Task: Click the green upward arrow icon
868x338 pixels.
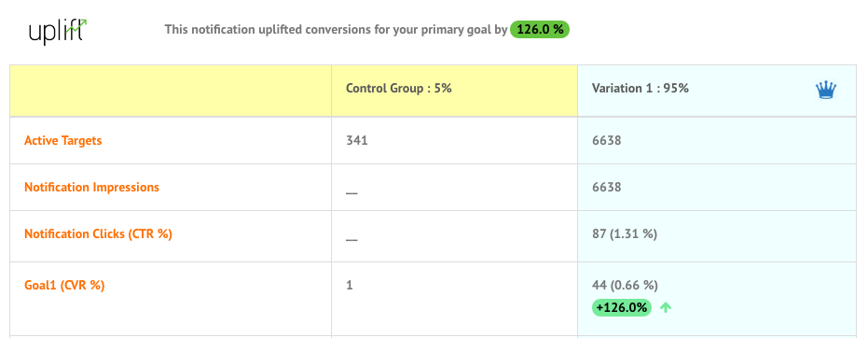Action: [666, 307]
